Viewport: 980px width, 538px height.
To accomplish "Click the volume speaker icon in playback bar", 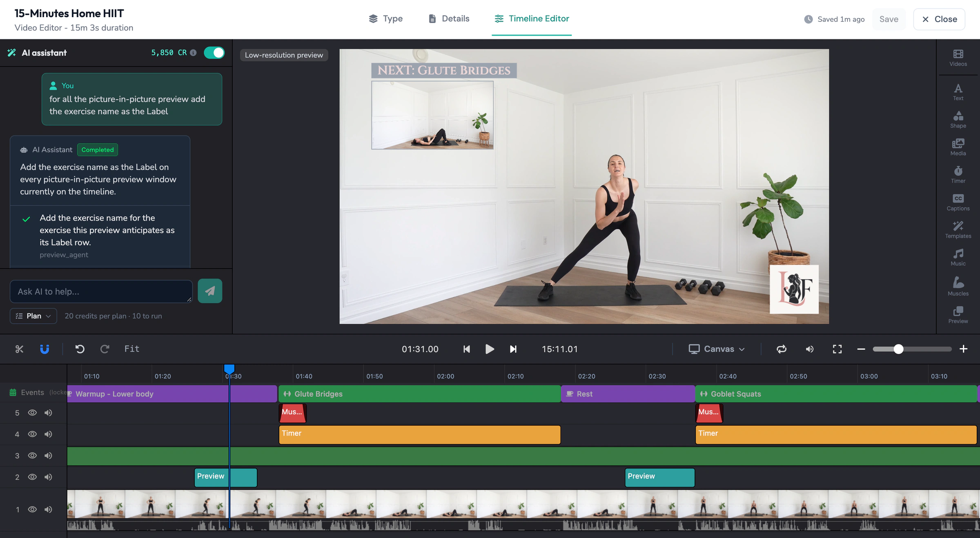I will pos(809,349).
